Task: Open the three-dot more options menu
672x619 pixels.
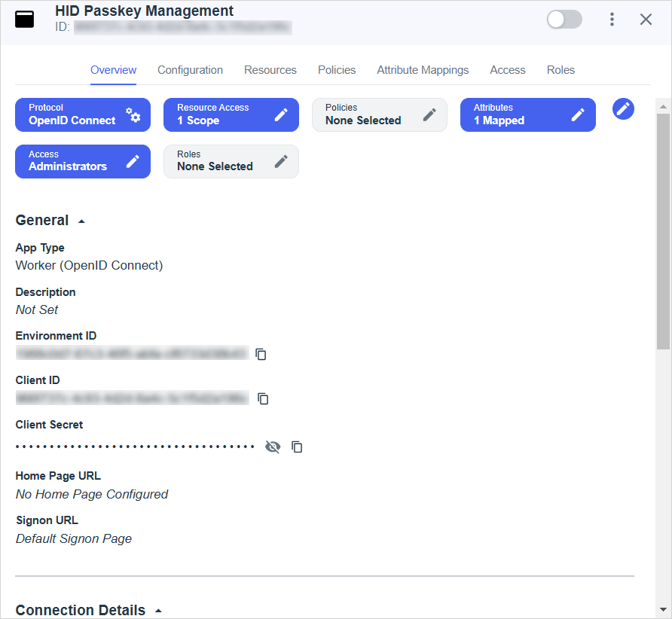Action: click(x=612, y=20)
